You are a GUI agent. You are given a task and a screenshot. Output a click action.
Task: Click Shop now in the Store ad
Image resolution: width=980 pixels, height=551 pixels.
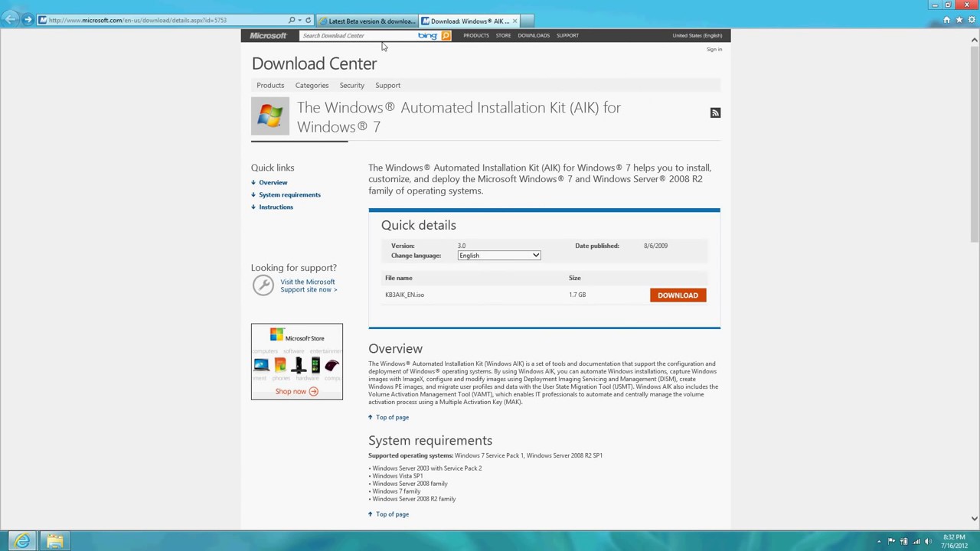tap(296, 391)
